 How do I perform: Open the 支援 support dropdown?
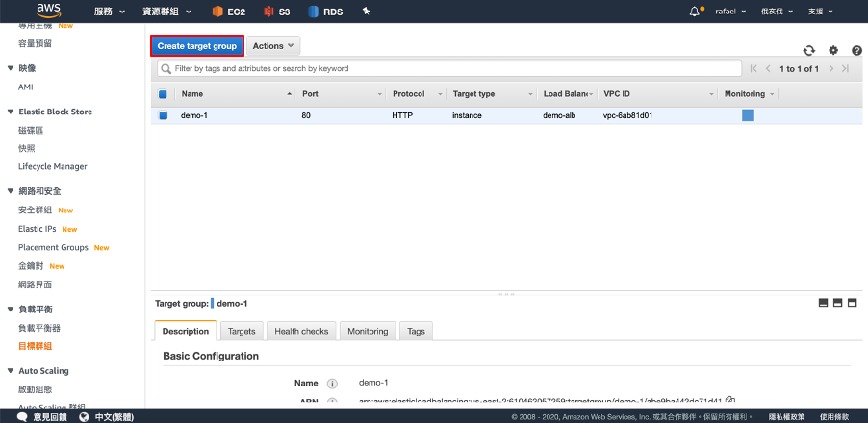821,12
